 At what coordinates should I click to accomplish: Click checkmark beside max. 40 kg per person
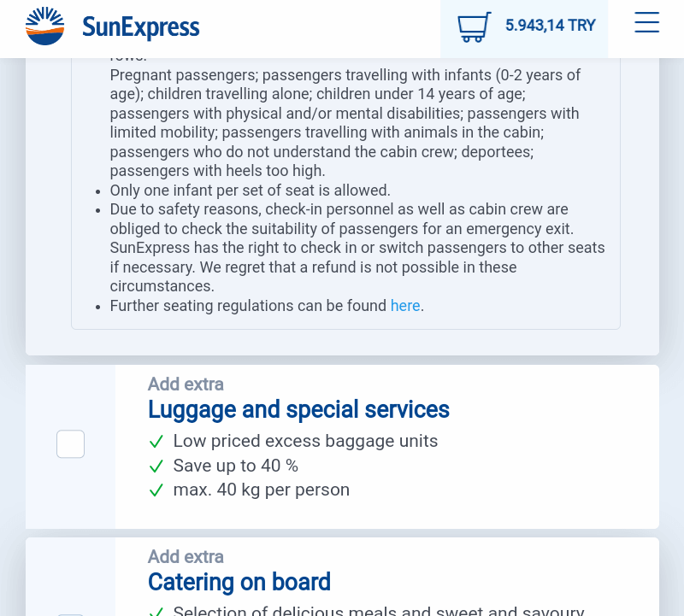(x=156, y=490)
